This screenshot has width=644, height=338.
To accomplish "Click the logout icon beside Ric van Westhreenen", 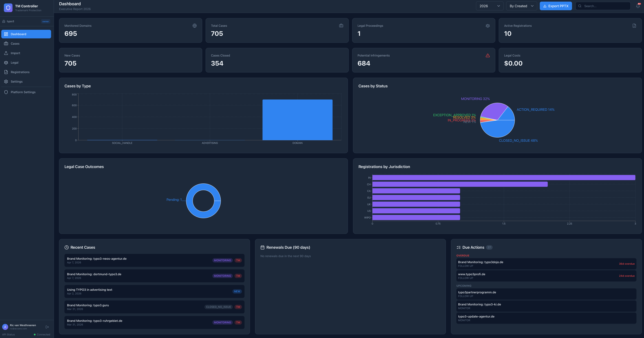I will (x=47, y=327).
